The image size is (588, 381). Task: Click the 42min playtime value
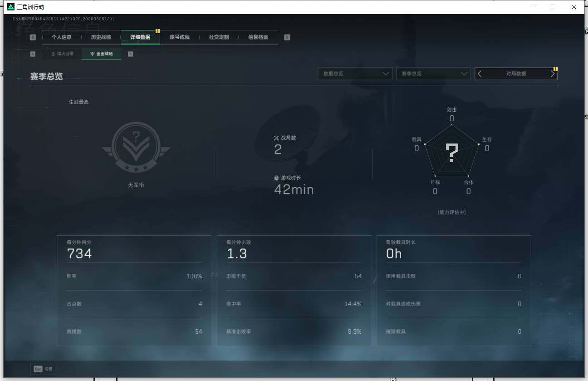(294, 189)
